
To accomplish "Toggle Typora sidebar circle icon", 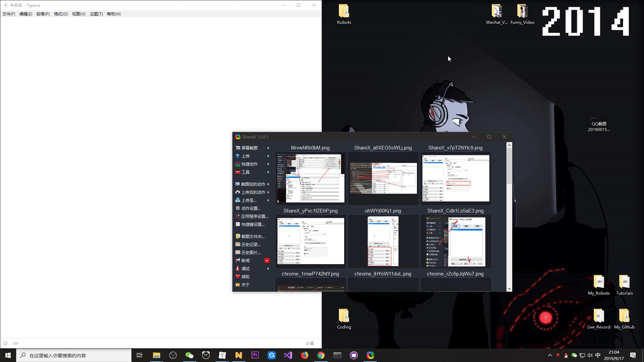I will [x=5, y=343].
